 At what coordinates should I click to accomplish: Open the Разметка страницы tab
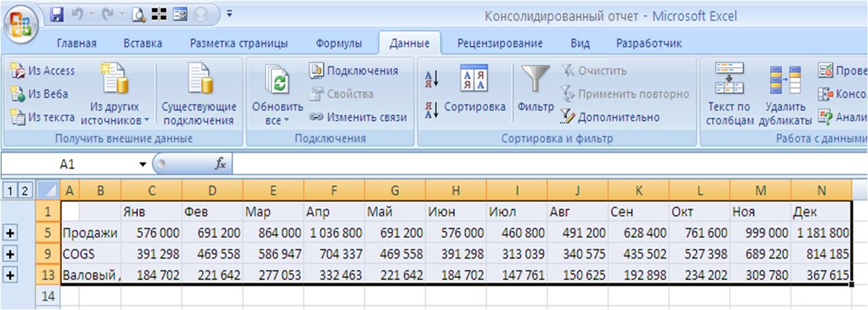click(x=239, y=43)
